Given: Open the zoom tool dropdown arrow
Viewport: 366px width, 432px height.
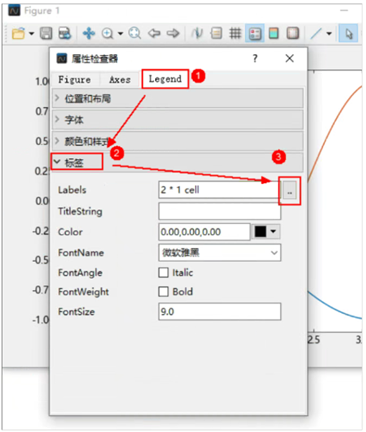Looking at the screenshot, I should (x=120, y=33).
